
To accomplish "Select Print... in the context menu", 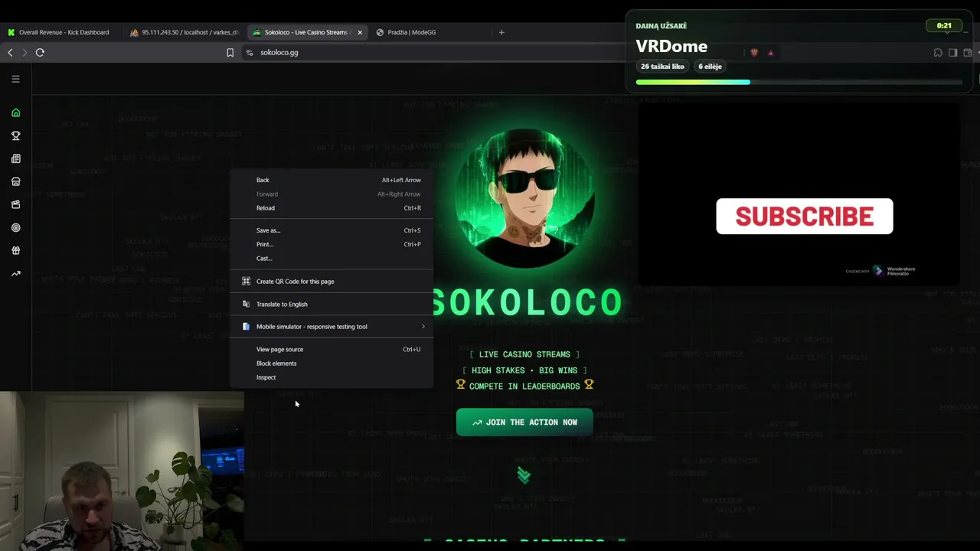I will 332,244.
